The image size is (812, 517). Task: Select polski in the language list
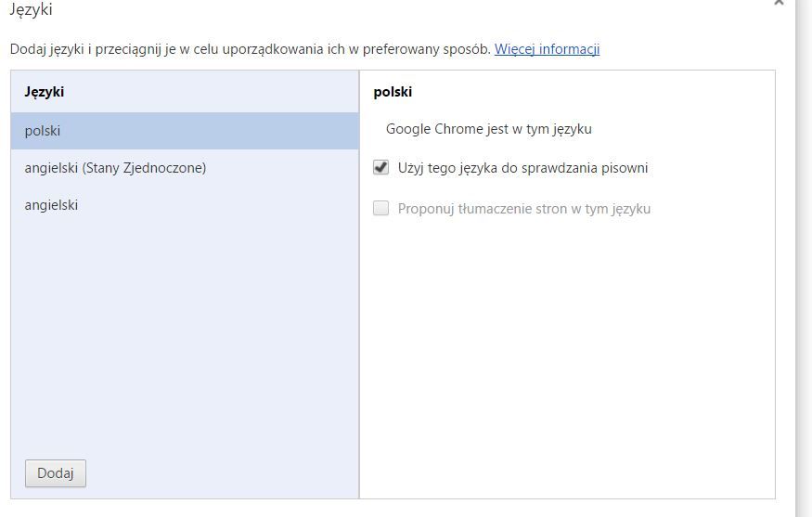[43, 131]
